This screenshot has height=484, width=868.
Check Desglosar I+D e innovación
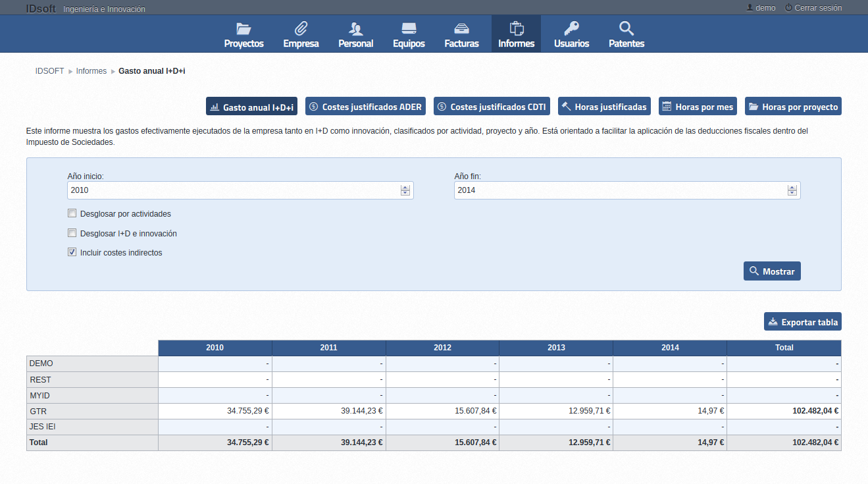(x=72, y=233)
